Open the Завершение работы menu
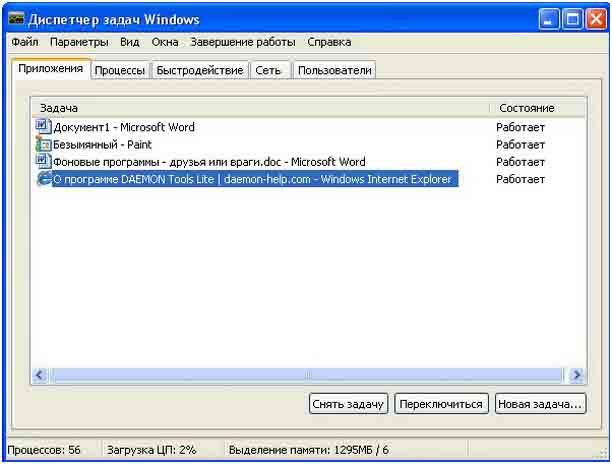The image size is (612, 464). pos(243,42)
